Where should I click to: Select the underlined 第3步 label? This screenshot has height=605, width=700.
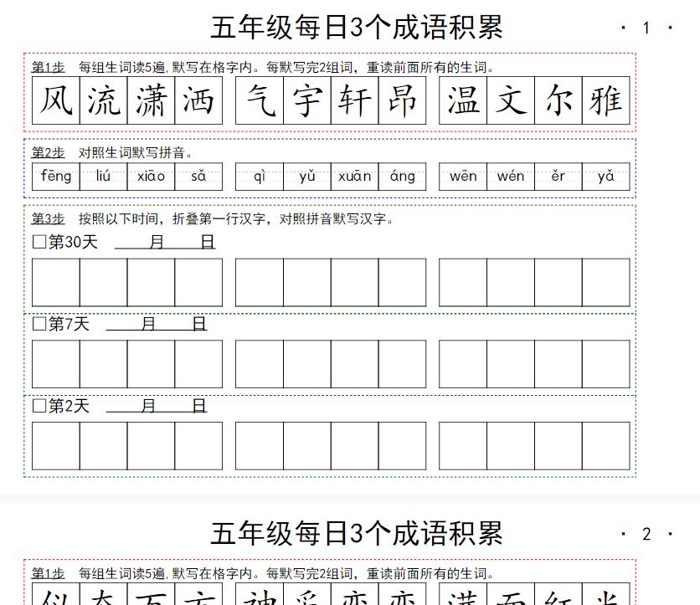[48, 218]
